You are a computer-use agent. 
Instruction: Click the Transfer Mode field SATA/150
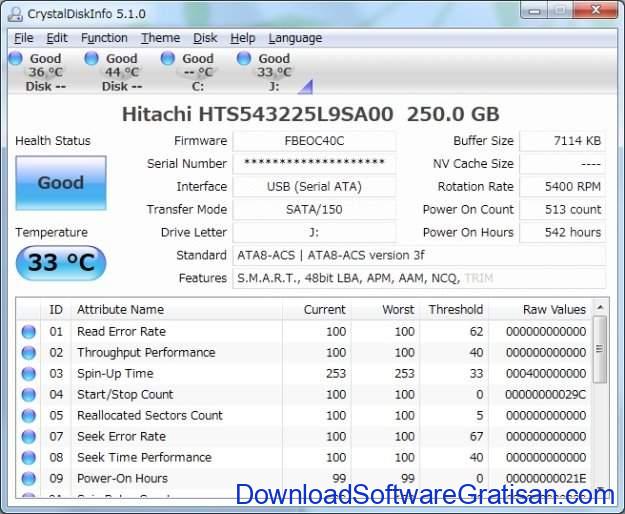pos(314,209)
